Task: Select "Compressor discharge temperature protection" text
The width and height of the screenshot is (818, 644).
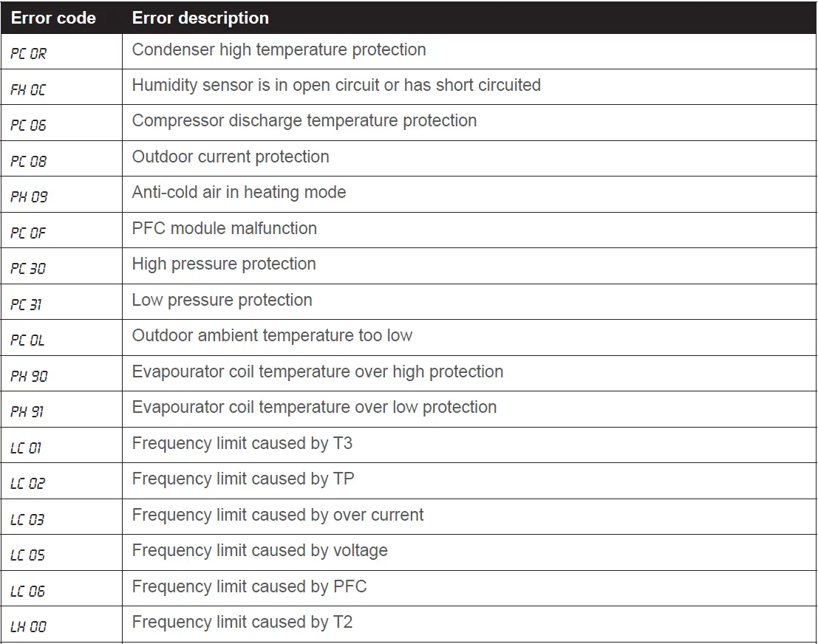Action: [304, 121]
